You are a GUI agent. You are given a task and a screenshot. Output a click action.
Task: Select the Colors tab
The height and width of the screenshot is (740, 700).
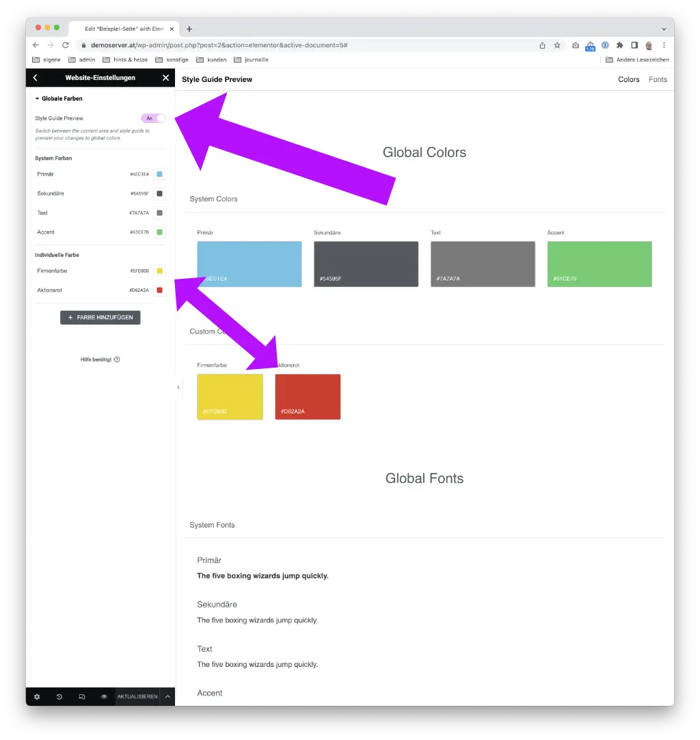629,79
